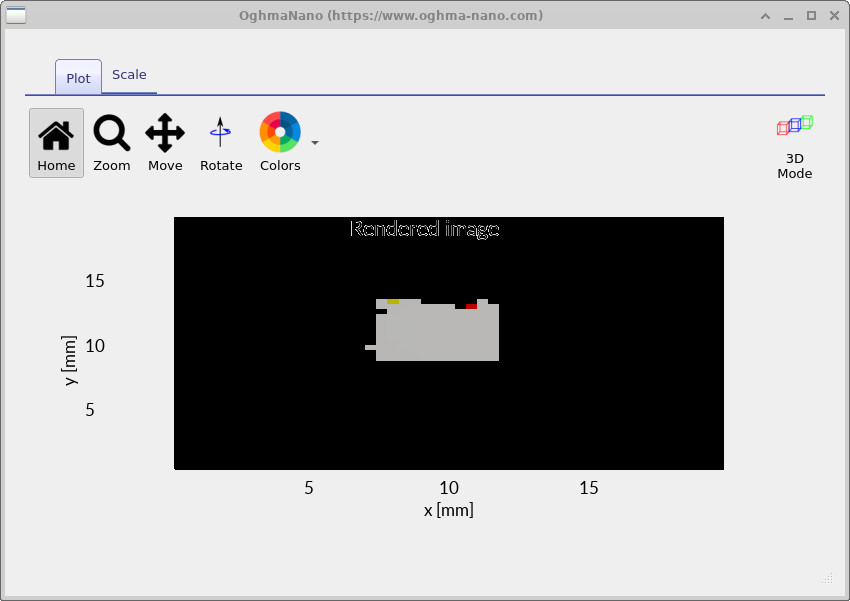Click the color wheel swatch on the toolbar
Screen dimensions: 850x601
pyautogui.click(x=279, y=131)
